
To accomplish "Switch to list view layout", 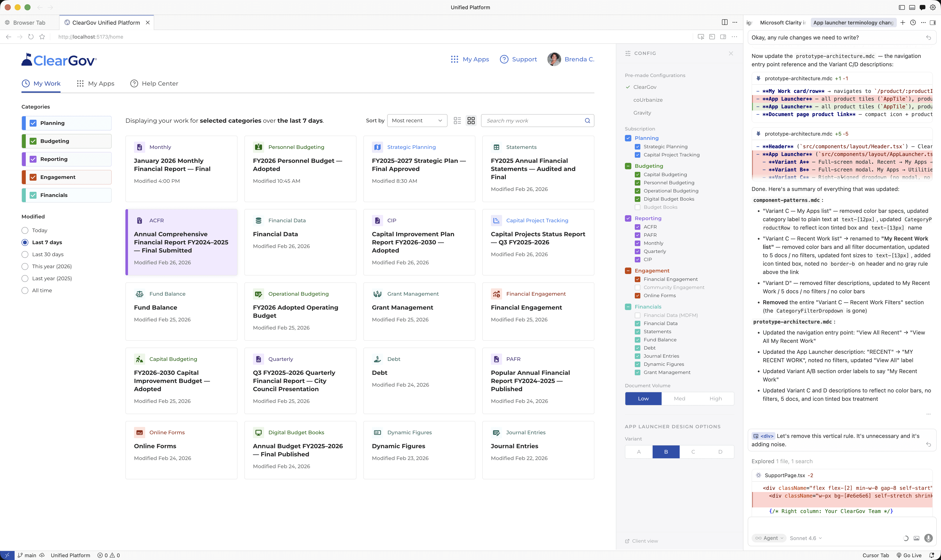I will point(457,120).
